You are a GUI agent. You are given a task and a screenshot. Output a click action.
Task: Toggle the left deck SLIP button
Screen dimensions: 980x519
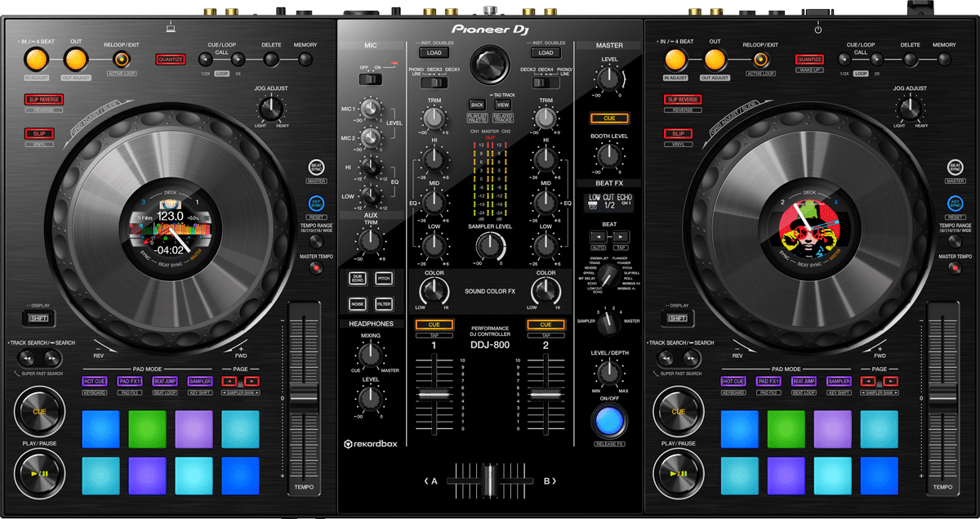point(38,133)
